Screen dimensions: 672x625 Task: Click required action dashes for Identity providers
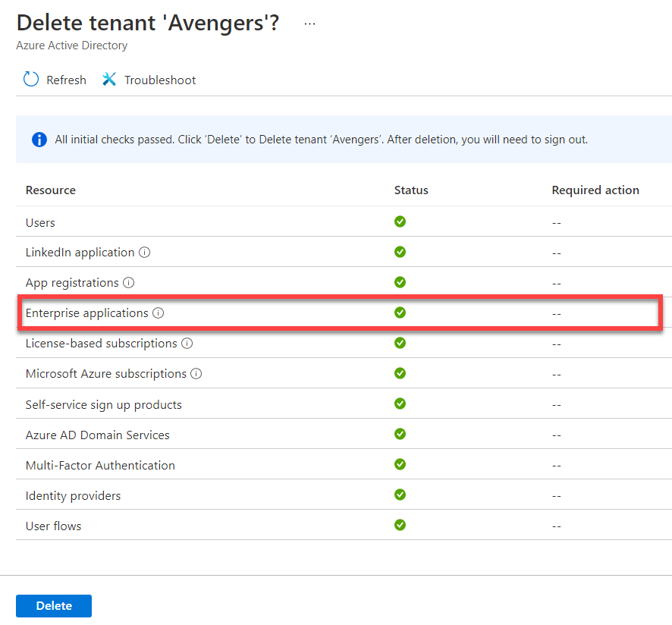(556, 496)
